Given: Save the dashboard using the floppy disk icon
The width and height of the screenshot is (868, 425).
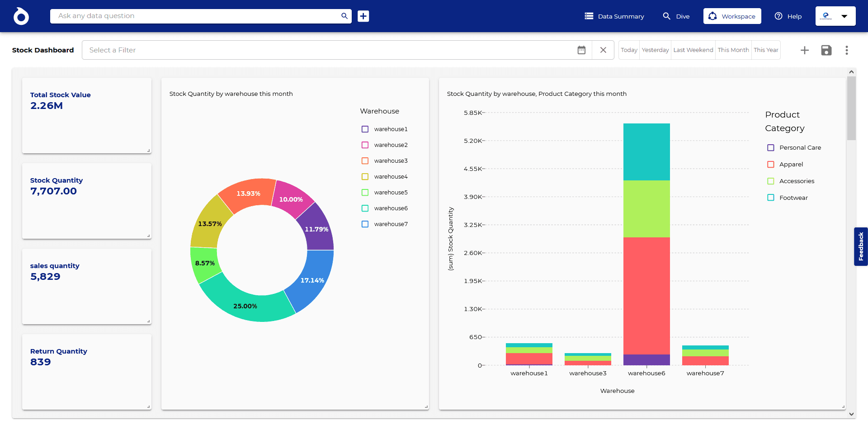Looking at the screenshot, I should pyautogui.click(x=826, y=50).
